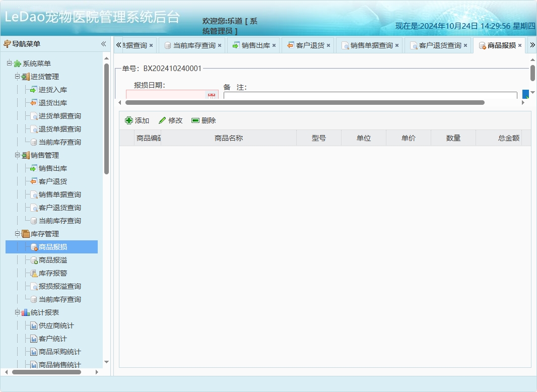Collapse the sidebar with the « button
Viewport: 537px width, 392px height.
point(103,44)
